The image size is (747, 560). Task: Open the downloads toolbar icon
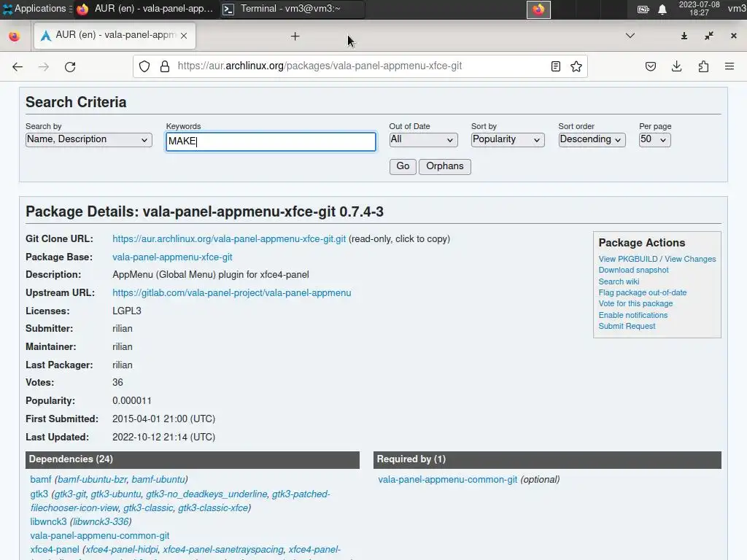tap(676, 66)
